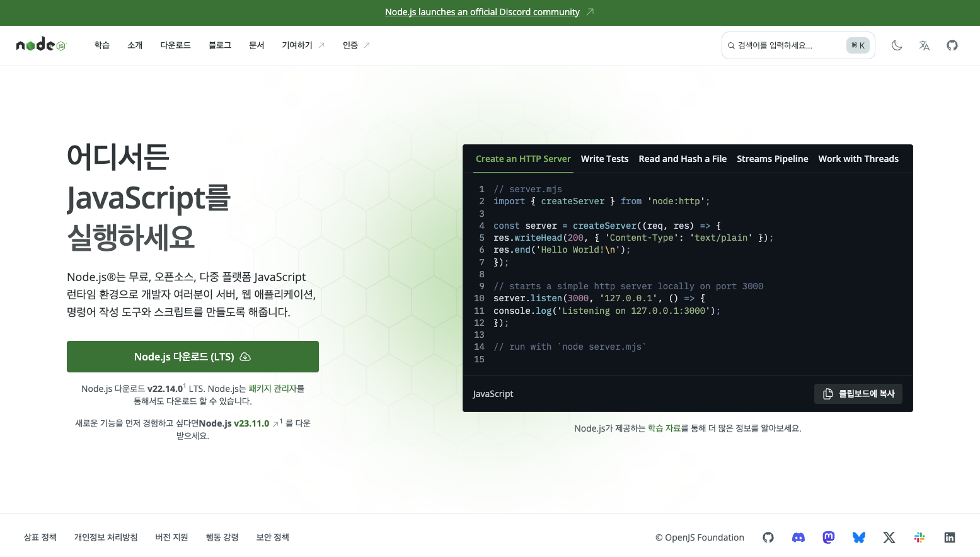Open the language selector icon
Screen dimensions: 980x557
point(925,45)
